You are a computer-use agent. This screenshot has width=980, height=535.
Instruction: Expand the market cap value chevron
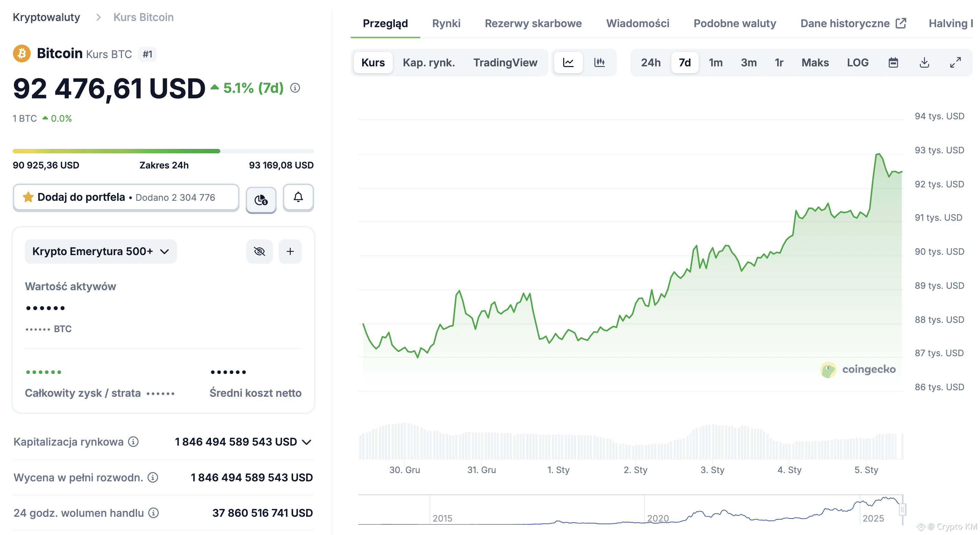tap(307, 442)
